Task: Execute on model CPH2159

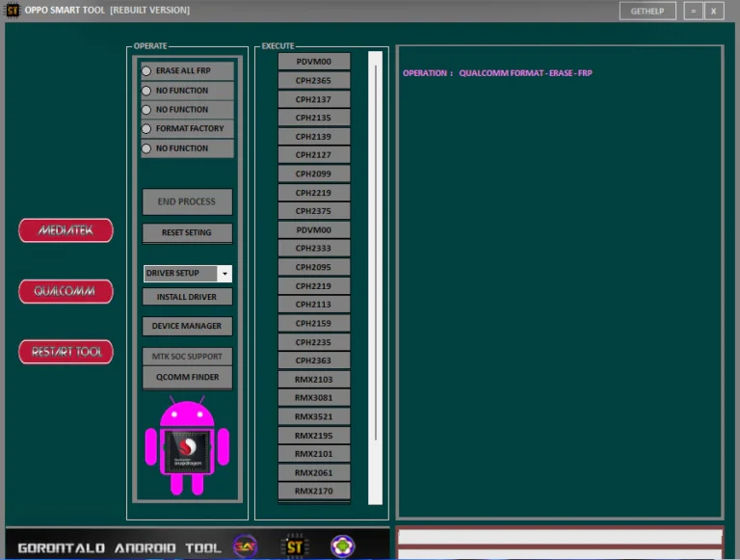Action: (x=314, y=324)
